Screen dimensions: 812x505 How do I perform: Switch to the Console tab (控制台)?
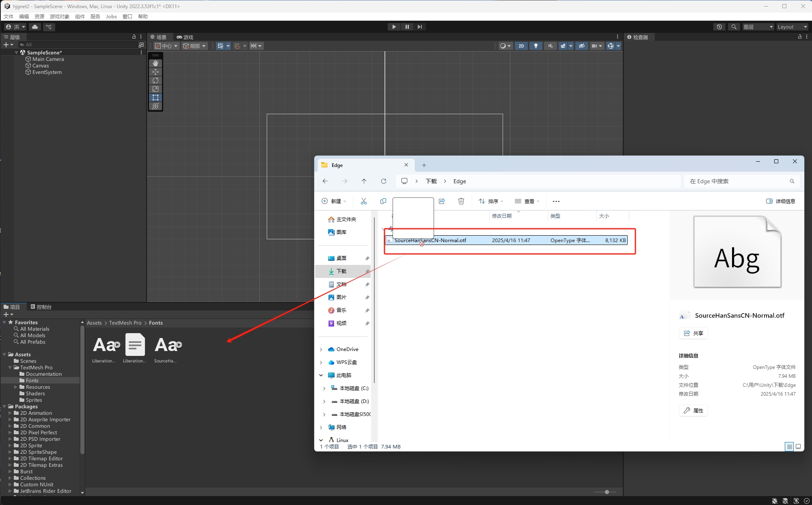point(41,307)
